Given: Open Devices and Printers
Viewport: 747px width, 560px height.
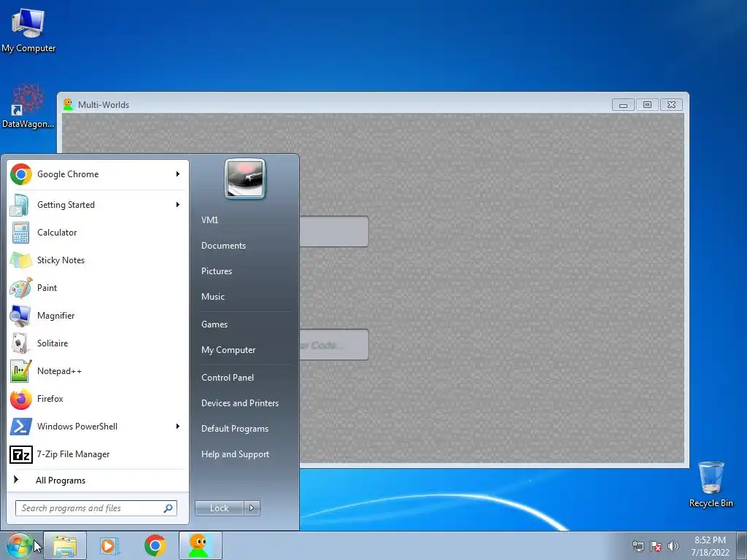Looking at the screenshot, I should pos(240,402).
